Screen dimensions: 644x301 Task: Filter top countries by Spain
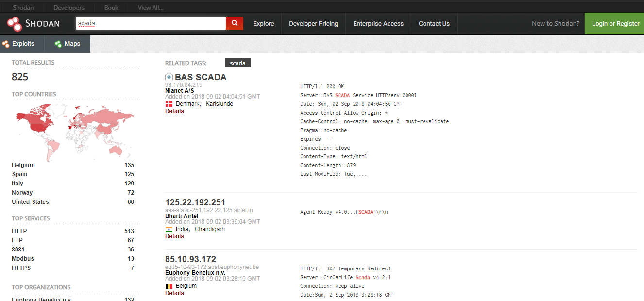(x=20, y=174)
